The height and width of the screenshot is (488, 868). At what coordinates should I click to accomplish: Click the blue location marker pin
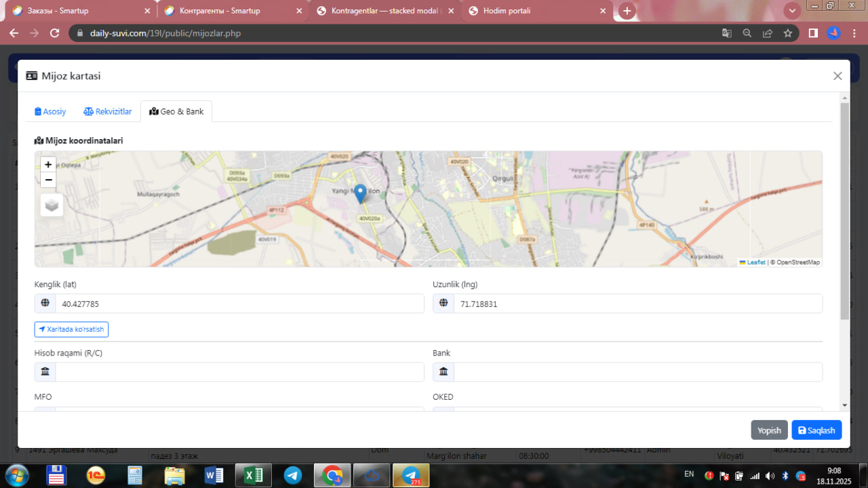(361, 193)
